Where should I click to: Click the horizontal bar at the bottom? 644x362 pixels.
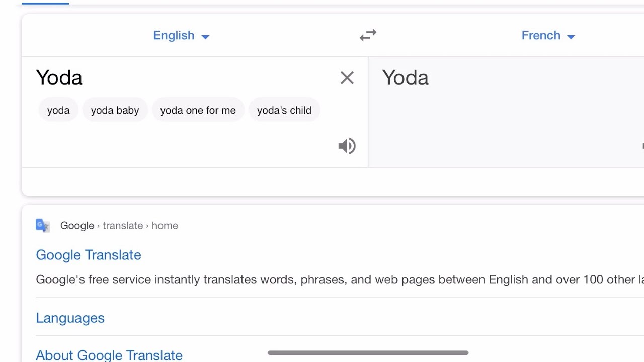coord(368,353)
